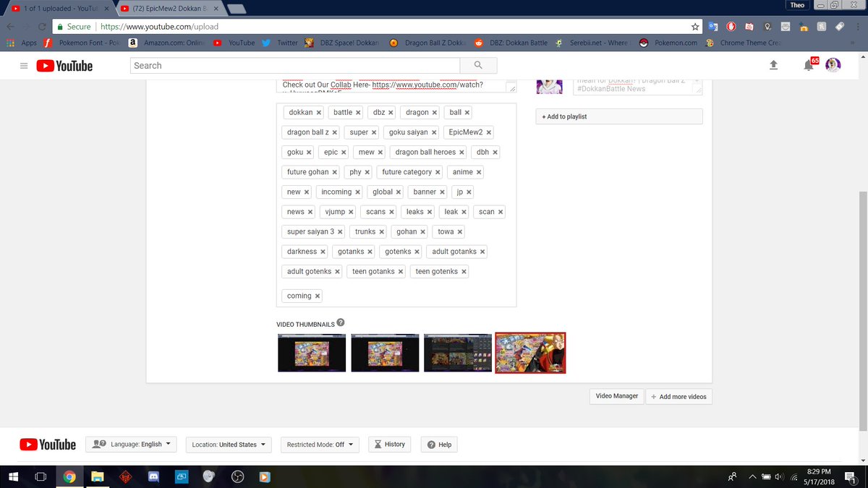
Task: Click the Help button in footer
Action: coord(439,445)
